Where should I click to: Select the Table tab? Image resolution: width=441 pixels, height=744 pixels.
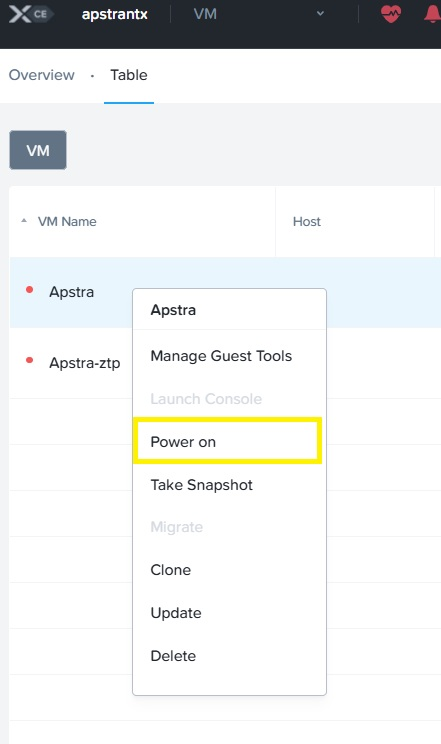(129, 75)
